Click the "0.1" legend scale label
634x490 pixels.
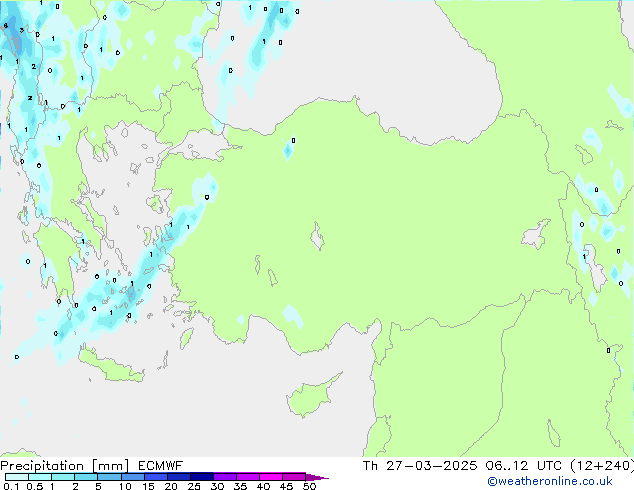[x=11, y=486]
